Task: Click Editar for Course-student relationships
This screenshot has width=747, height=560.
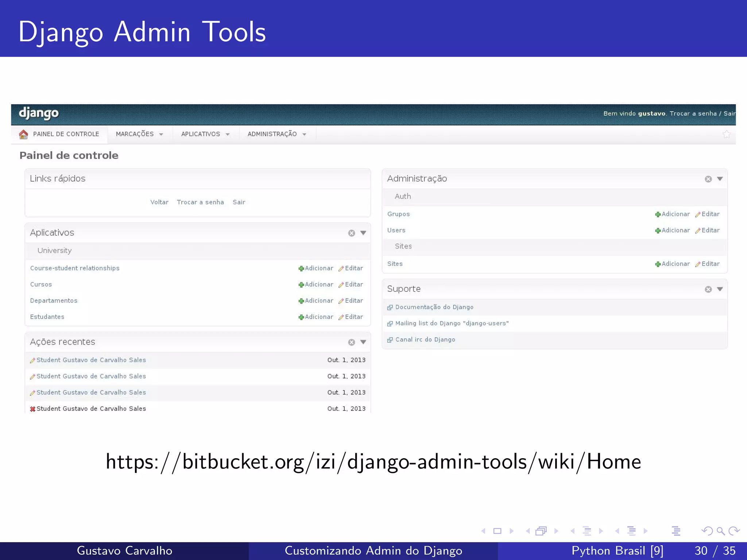Action: point(351,268)
